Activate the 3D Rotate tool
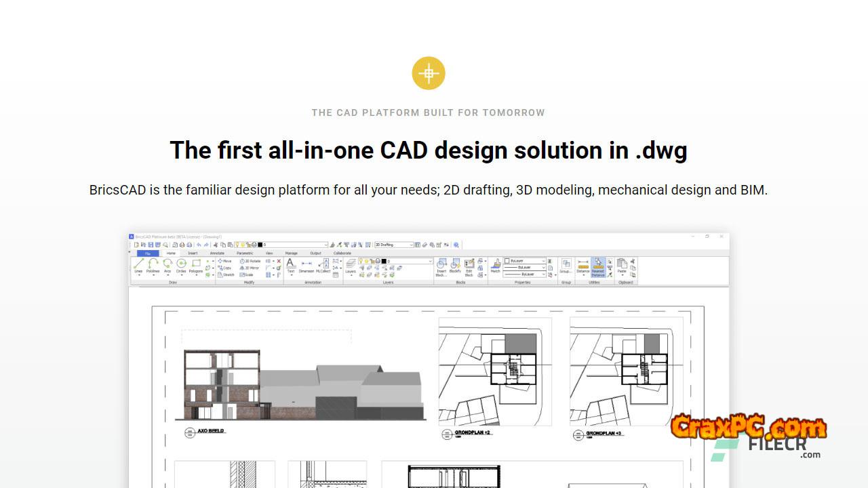 (250, 261)
